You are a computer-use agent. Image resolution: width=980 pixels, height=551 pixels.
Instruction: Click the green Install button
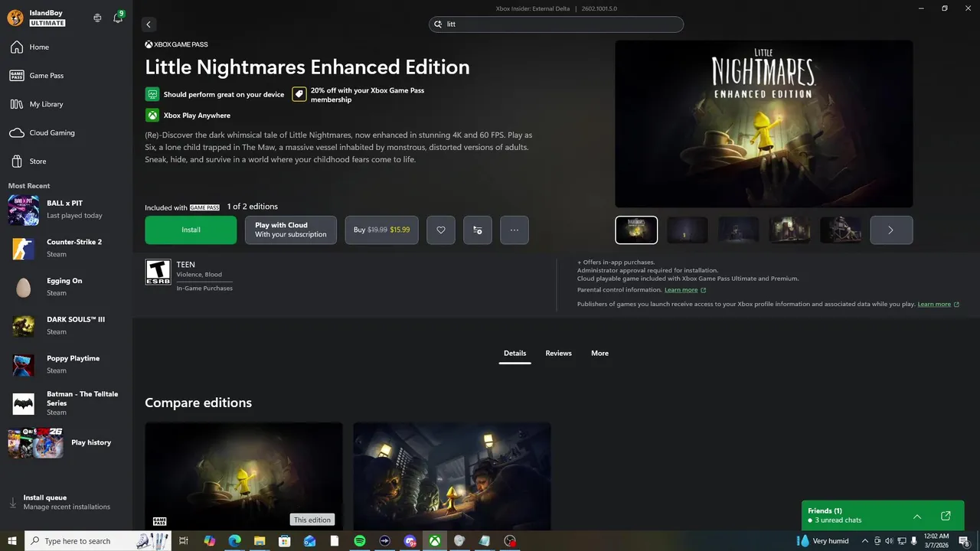pyautogui.click(x=191, y=230)
